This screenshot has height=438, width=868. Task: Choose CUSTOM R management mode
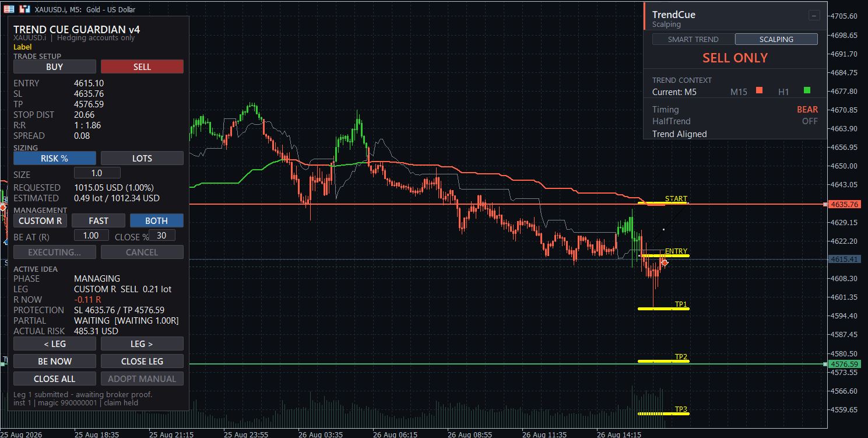pos(40,220)
